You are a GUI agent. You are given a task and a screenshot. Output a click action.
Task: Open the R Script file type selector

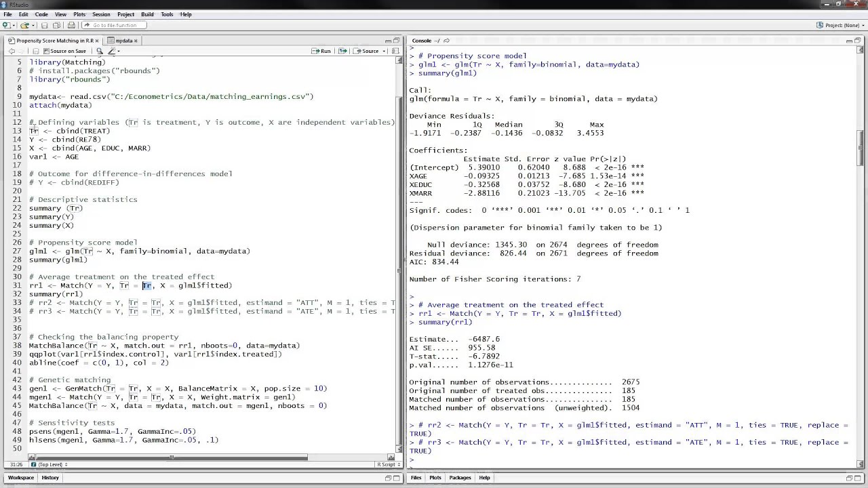click(x=387, y=464)
